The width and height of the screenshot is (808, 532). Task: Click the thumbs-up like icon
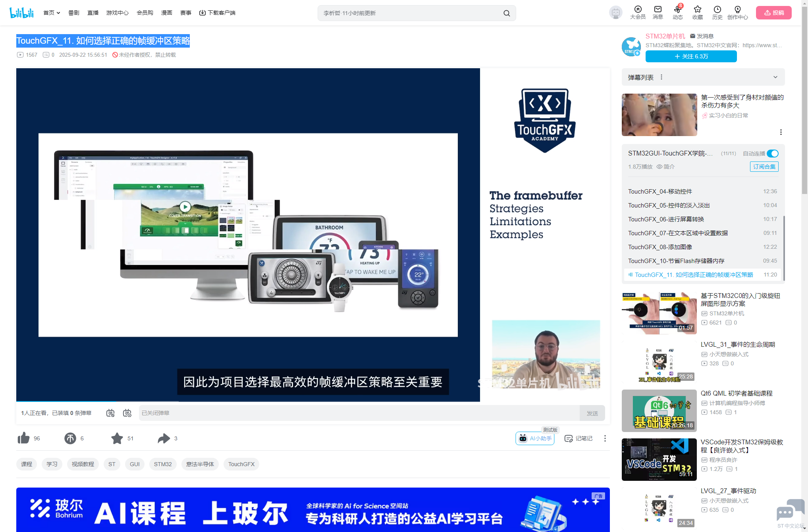point(24,438)
